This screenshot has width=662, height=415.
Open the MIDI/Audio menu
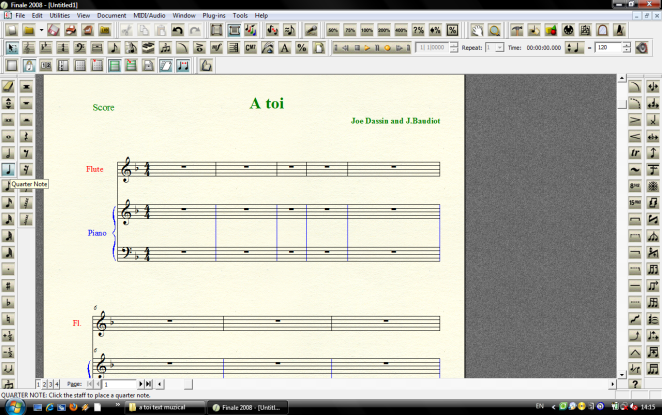[149, 15]
